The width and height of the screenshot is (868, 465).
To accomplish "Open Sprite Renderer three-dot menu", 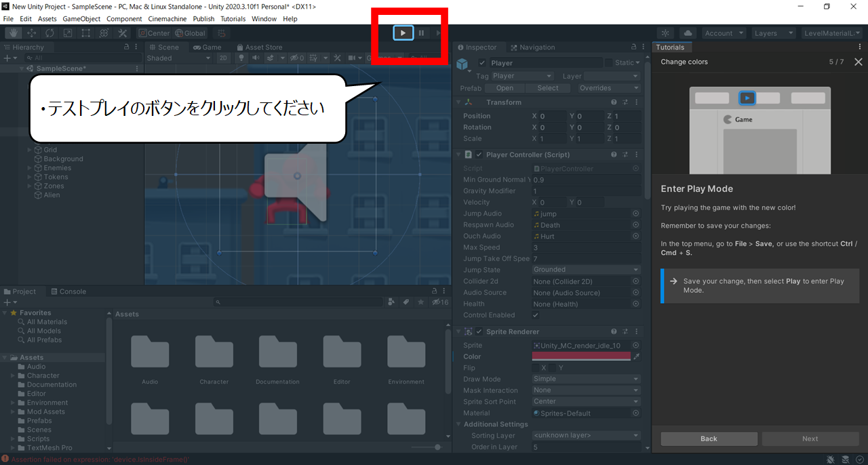I will [x=637, y=331].
